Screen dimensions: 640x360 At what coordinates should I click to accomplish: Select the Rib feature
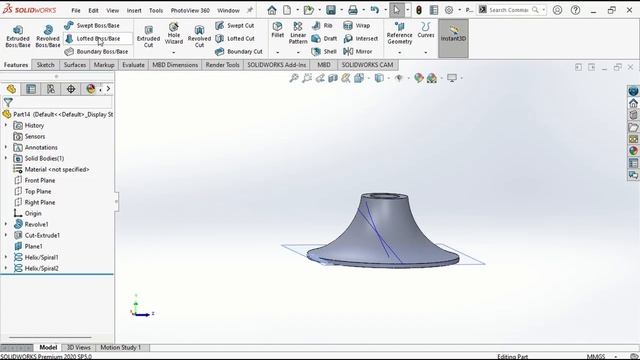point(322,25)
